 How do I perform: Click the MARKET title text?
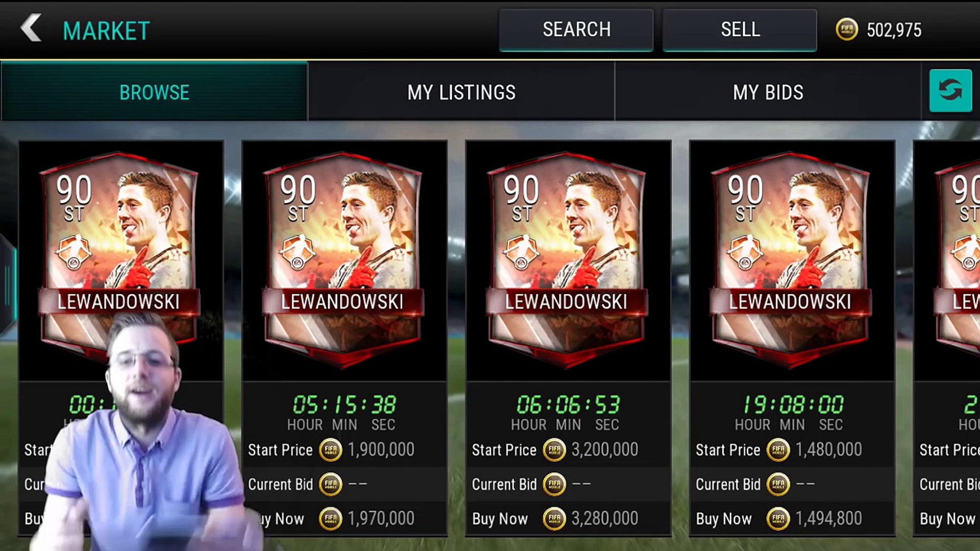point(106,31)
